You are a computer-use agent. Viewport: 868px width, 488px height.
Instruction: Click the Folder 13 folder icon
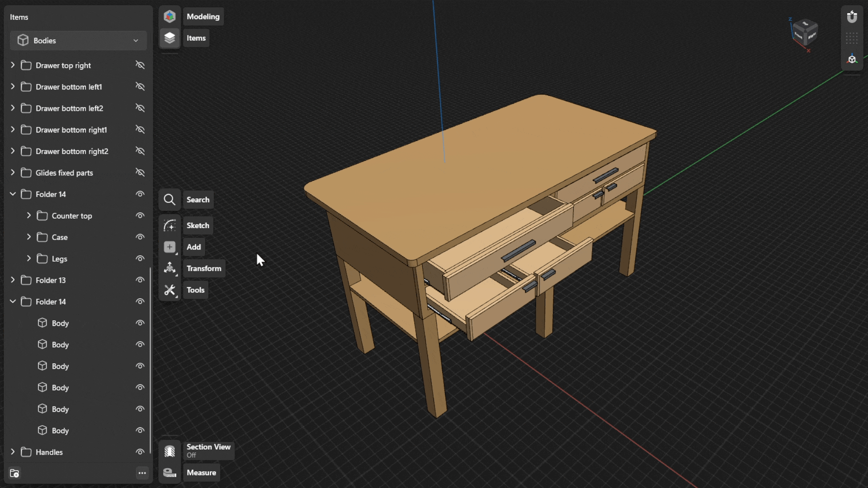pyautogui.click(x=26, y=280)
